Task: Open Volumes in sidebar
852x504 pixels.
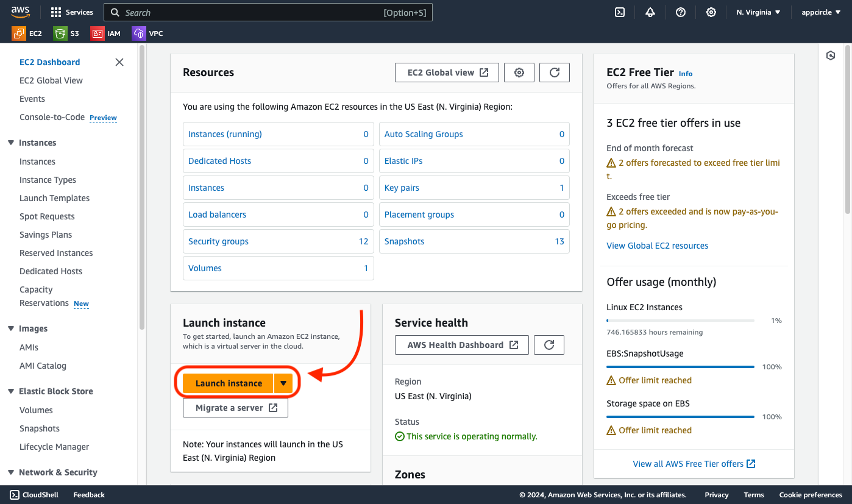Action: (36, 410)
